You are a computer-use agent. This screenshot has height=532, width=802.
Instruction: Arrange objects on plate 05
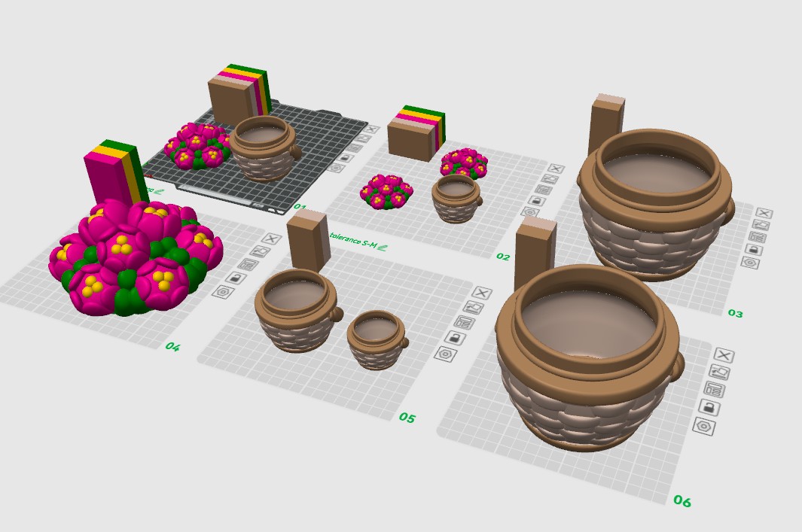(x=465, y=323)
